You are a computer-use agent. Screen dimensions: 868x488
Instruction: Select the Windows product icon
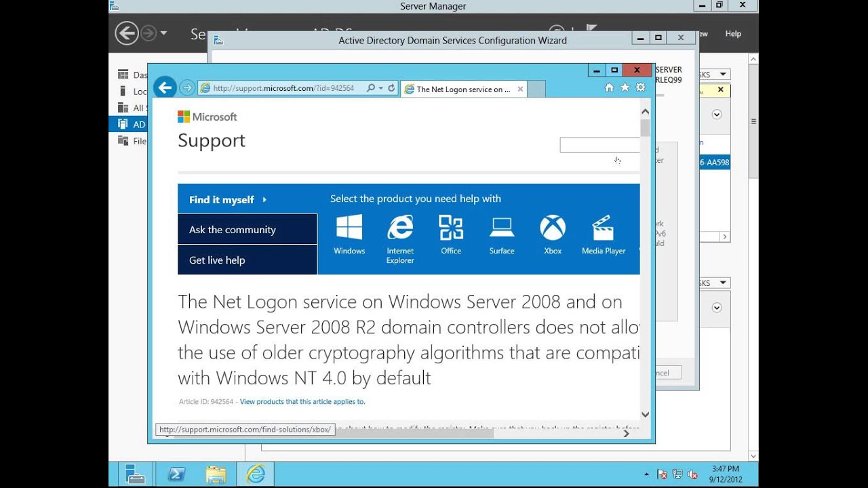point(349,235)
